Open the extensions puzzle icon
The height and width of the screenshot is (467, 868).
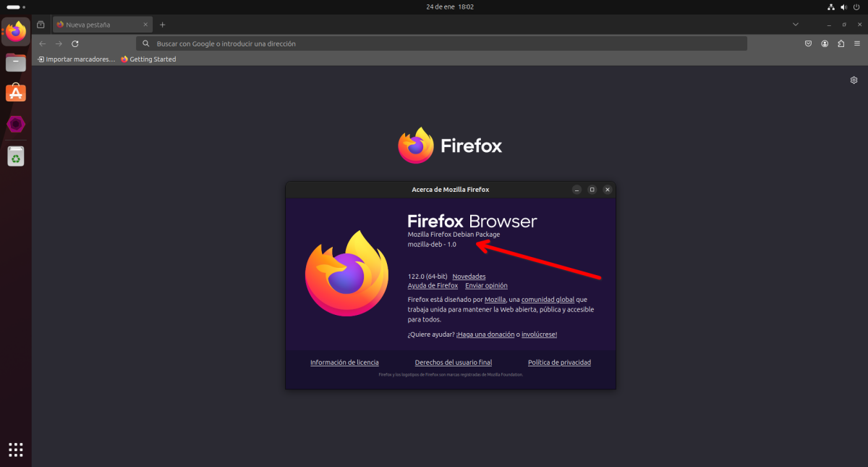[x=841, y=43]
